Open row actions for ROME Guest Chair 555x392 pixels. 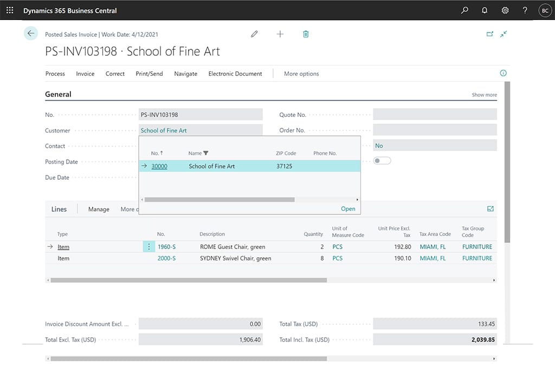pyautogui.click(x=149, y=247)
